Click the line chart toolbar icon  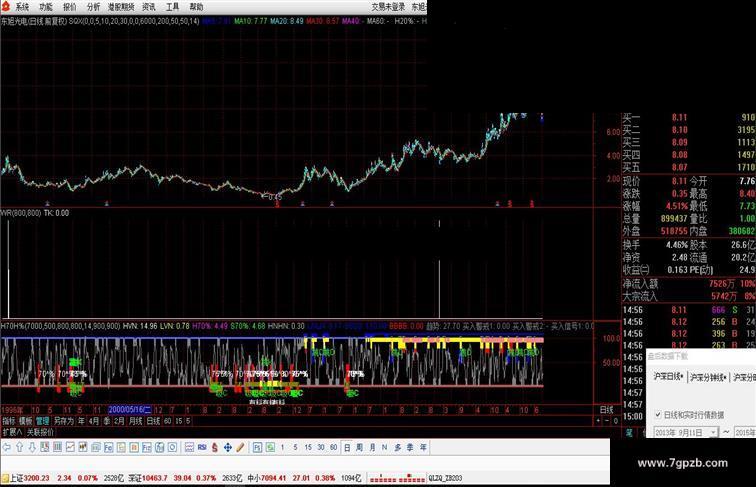70,447
